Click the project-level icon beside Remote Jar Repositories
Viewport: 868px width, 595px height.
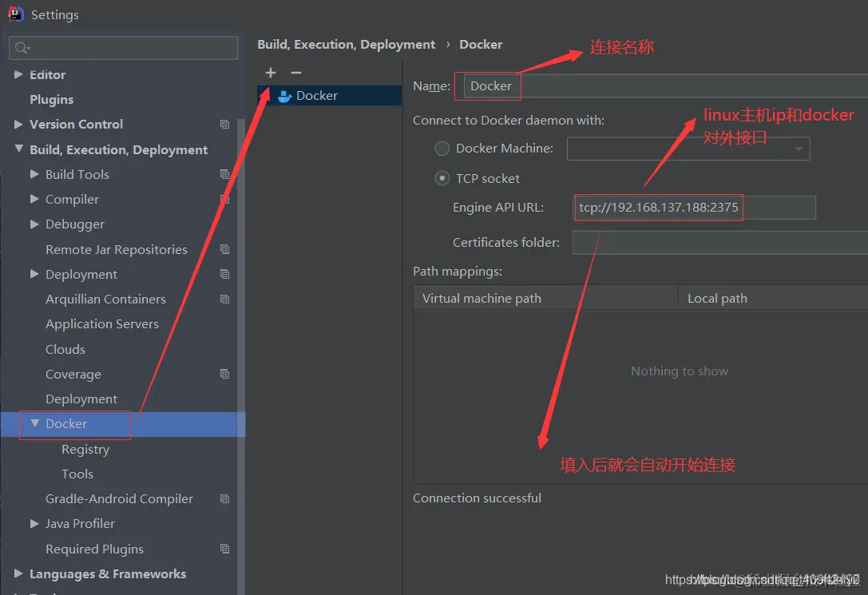click(224, 249)
